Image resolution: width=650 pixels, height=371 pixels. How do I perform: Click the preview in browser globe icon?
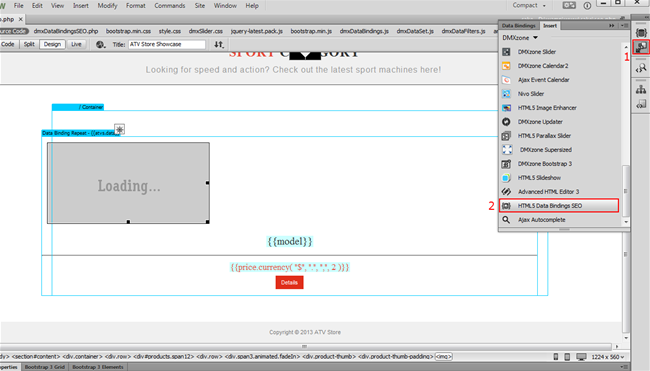coord(100,44)
